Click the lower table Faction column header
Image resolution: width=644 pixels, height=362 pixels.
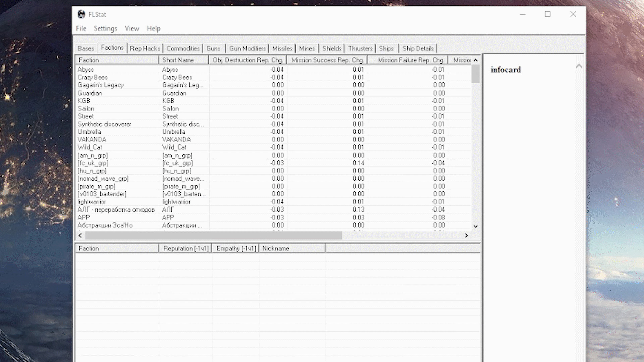(117, 248)
